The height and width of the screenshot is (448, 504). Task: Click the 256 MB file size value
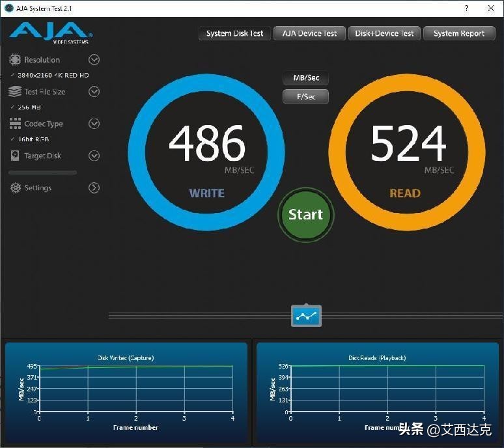point(29,107)
